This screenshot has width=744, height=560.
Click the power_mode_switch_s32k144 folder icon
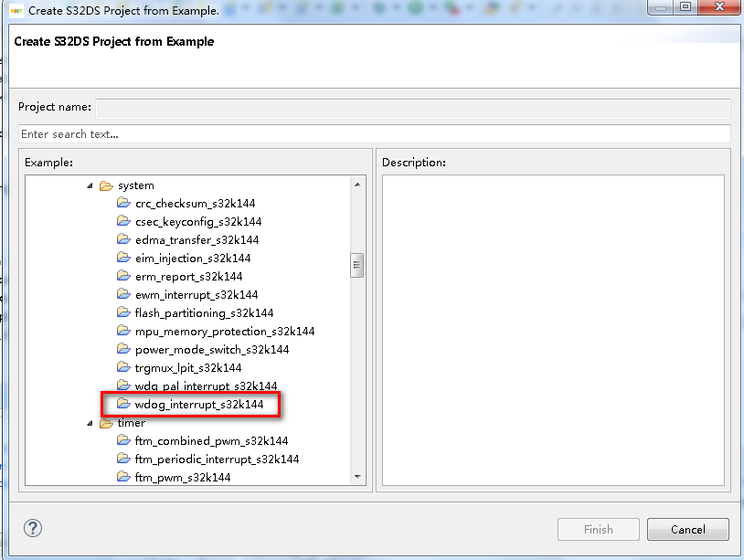click(x=123, y=349)
